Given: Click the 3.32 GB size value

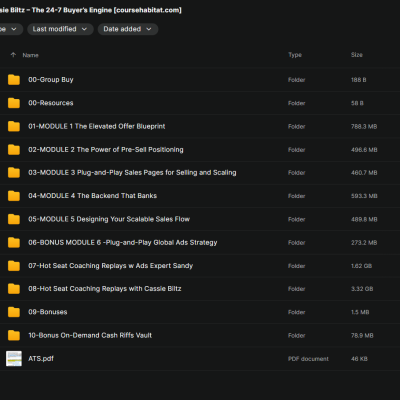Looking at the screenshot, I should pos(362,289).
